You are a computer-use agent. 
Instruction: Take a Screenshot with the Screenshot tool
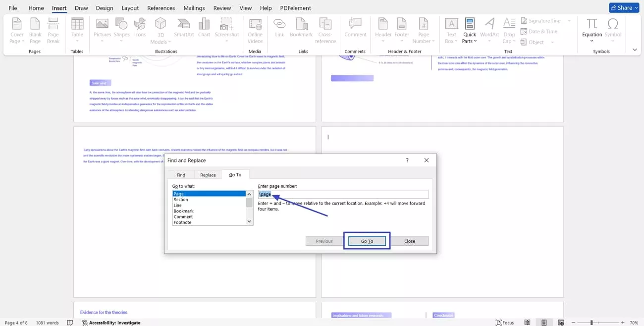(x=227, y=30)
